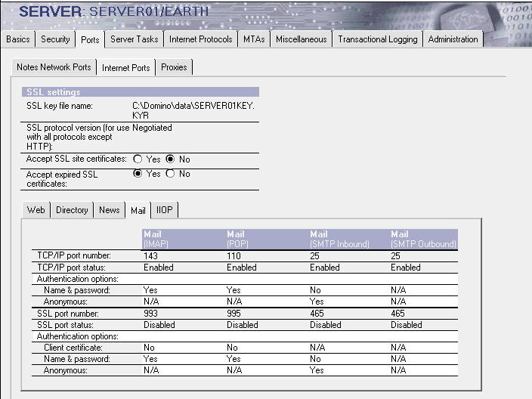The image size is (532, 399).
Task: Click SMTP Inbound SSL port status Disabled
Action: [x=326, y=325]
